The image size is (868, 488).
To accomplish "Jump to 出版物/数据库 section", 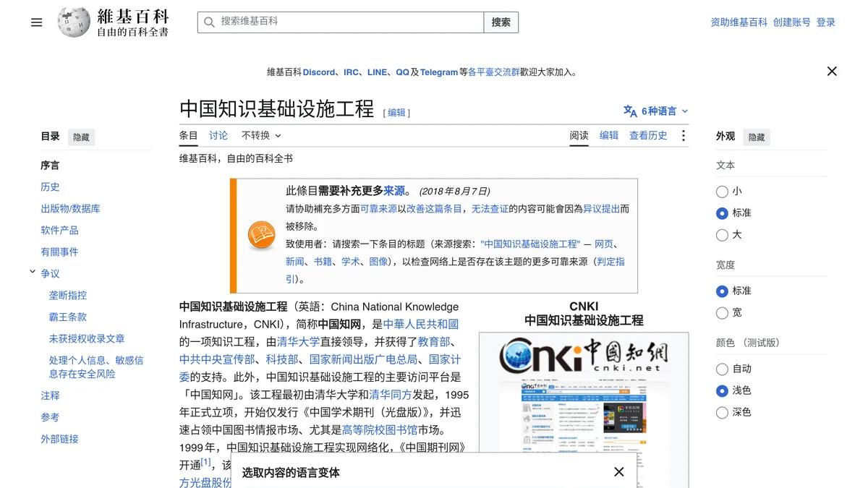I will tap(70, 208).
